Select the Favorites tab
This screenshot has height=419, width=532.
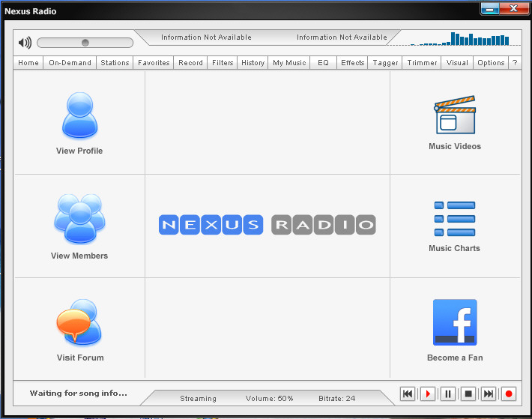[154, 63]
